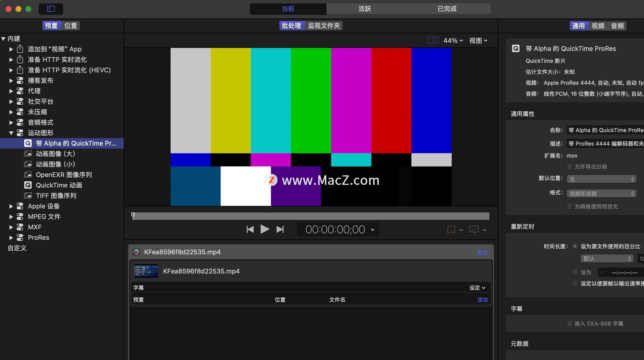This screenshot has width=644, height=360.
Task: Select the 设为 duration radio button
Action: point(575,272)
